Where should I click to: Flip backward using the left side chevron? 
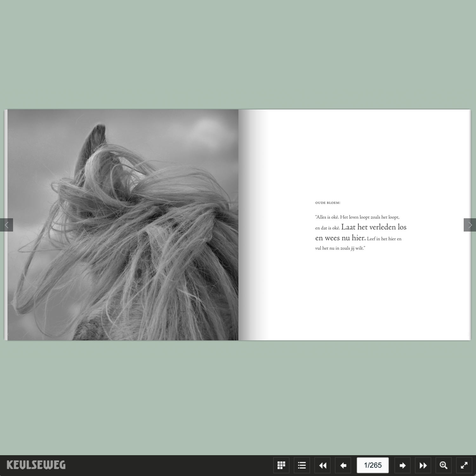click(x=6, y=225)
